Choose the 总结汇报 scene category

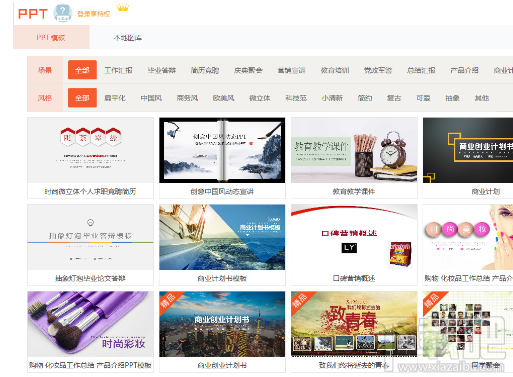click(421, 70)
